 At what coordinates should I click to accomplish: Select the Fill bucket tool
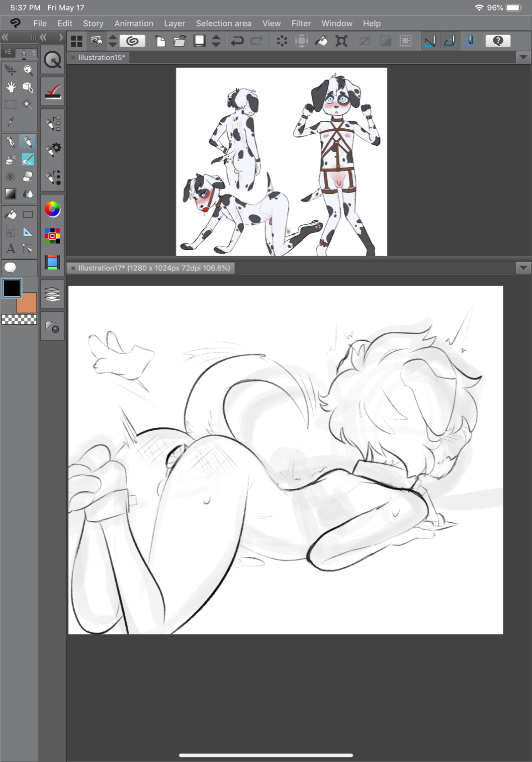tap(10, 215)
